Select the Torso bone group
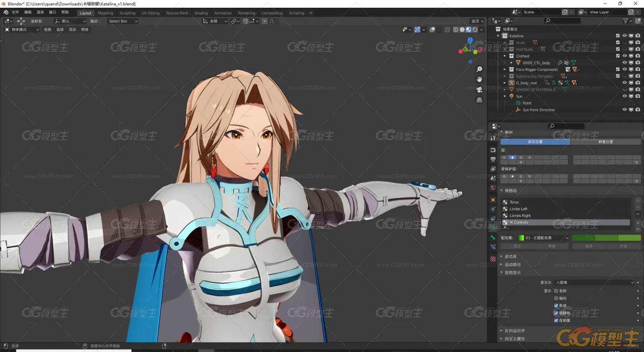644x352 pixels. click(566, 202)
